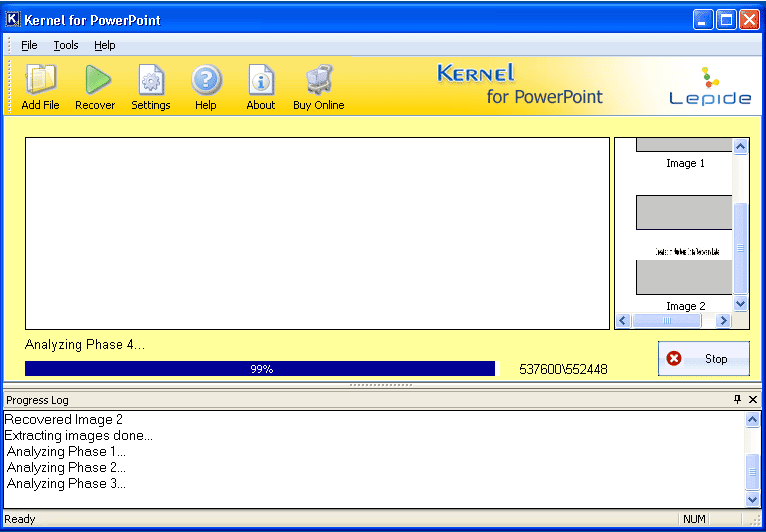The height and width of the screenshot is (532, 766).
Task: Click the 'Analyzing Phase 3...' log entry
Action: (x=66, y=484)
